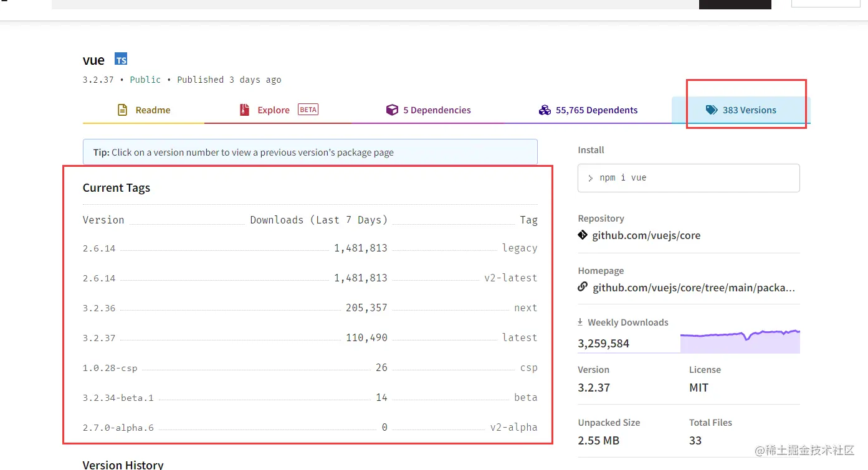Click the TypeScript badge beside vue
This screenshot has height=470, width=868.
(x=121, y=60)
